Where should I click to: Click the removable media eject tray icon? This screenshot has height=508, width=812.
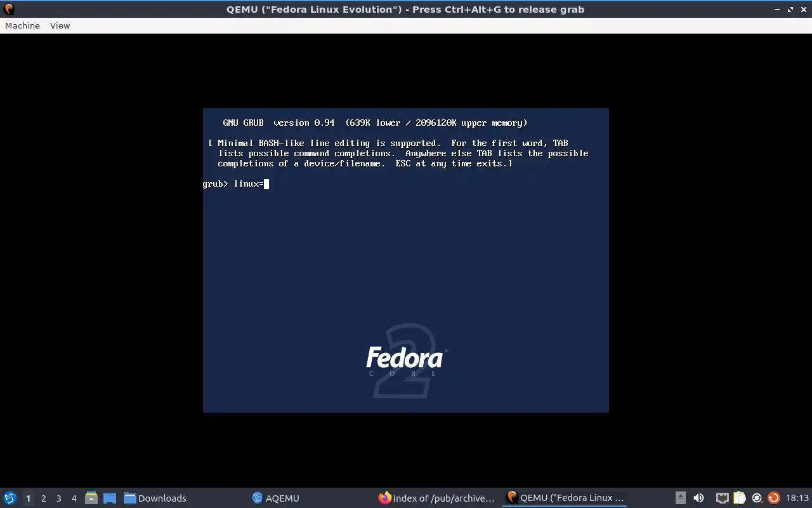tap(680, 498)
